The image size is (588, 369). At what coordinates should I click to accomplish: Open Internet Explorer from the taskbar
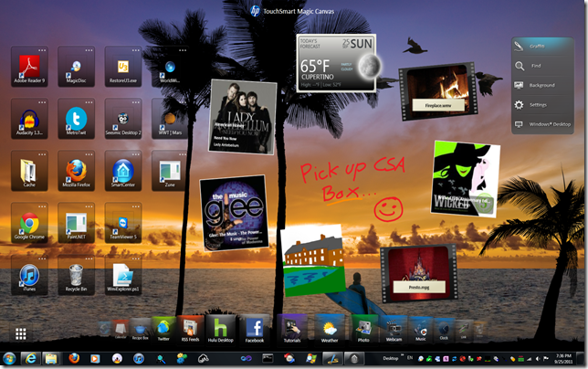pos(30,359)
